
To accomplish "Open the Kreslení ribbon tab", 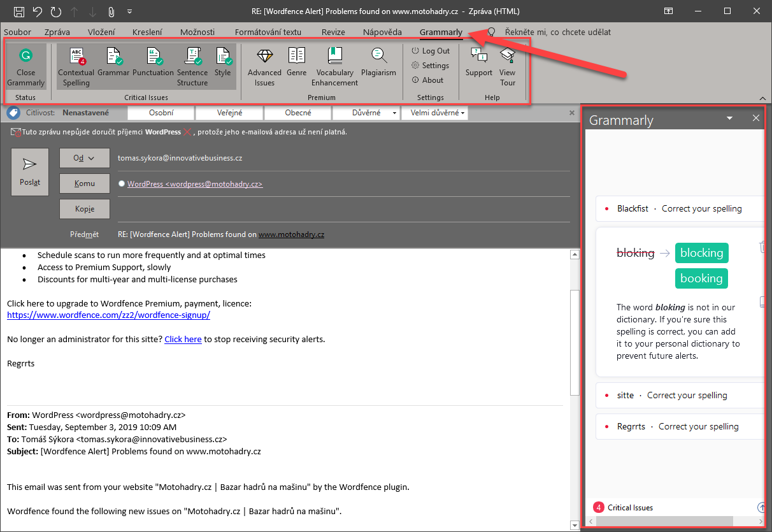I will [147, 32].
